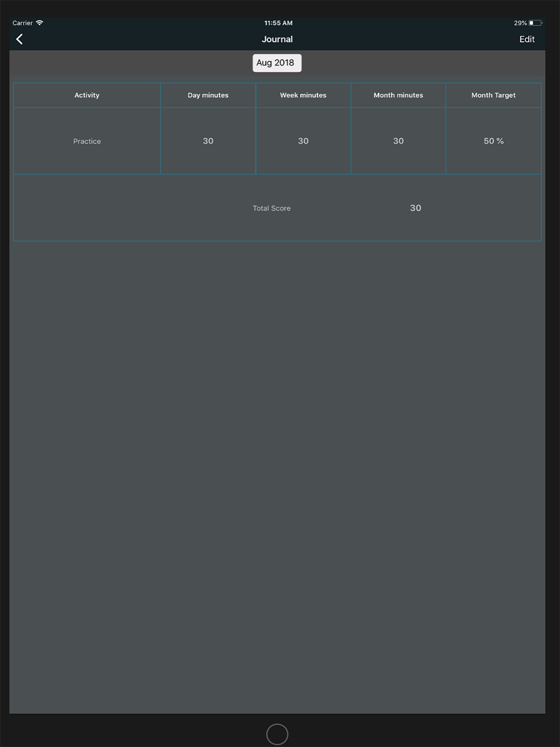This screenshot has height=747, width=560.
Task: Tap the 29% battery percentage
Action: (x=520, y=23)
